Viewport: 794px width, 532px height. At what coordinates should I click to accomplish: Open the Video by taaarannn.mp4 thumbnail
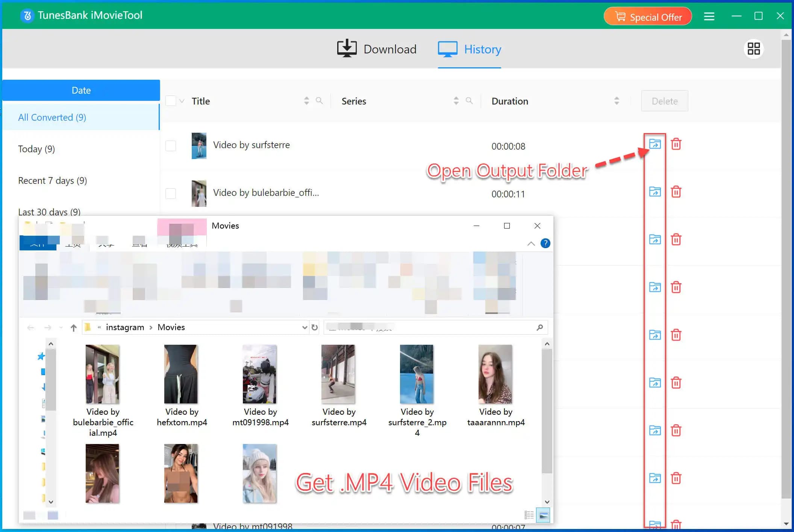(495, 374)
